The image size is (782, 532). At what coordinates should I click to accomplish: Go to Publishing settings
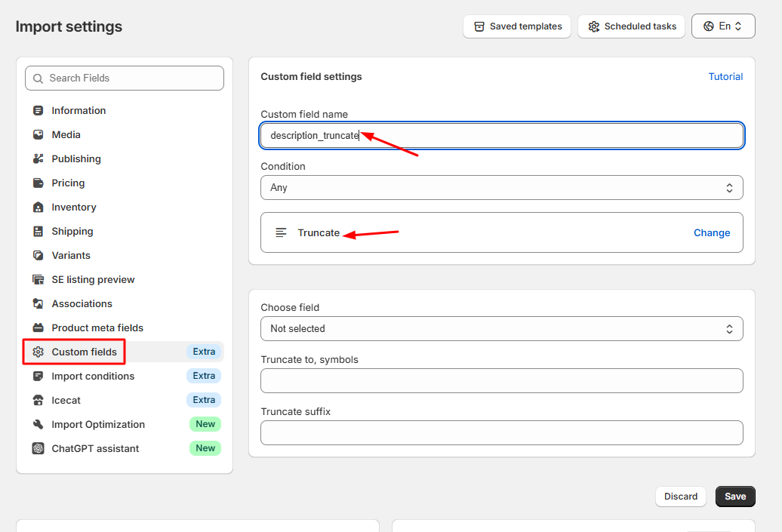tap(76, 159)
